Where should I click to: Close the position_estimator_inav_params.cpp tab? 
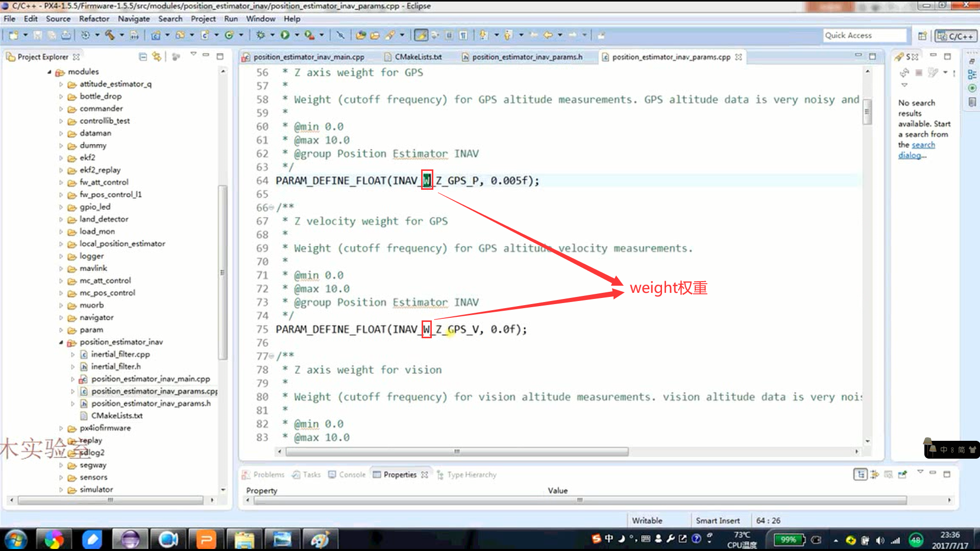[738, 57]
